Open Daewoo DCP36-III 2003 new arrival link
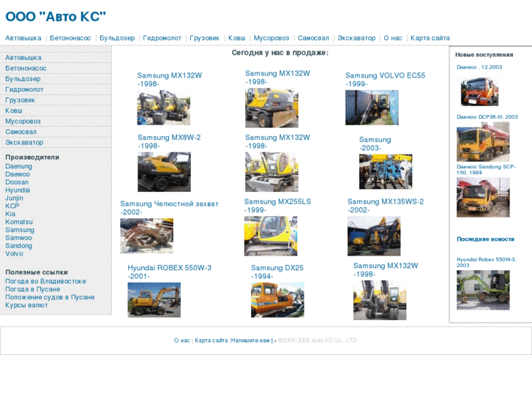532x399 pixels. click(487, 117)
